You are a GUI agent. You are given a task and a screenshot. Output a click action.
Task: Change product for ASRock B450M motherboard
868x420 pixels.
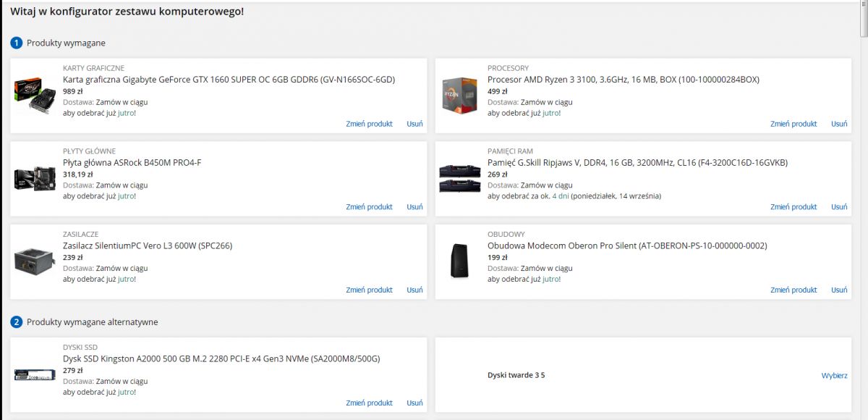tap(369, 207)
